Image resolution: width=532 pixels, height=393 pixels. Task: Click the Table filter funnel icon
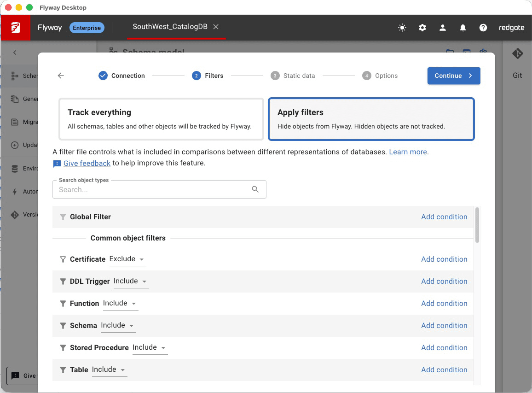(63, 370)
